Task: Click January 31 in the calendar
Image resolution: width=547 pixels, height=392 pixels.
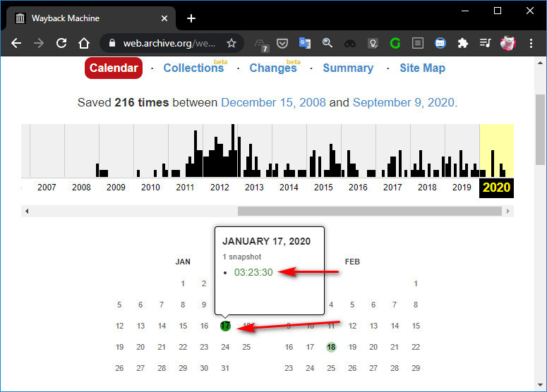Action: pos(225,368)
